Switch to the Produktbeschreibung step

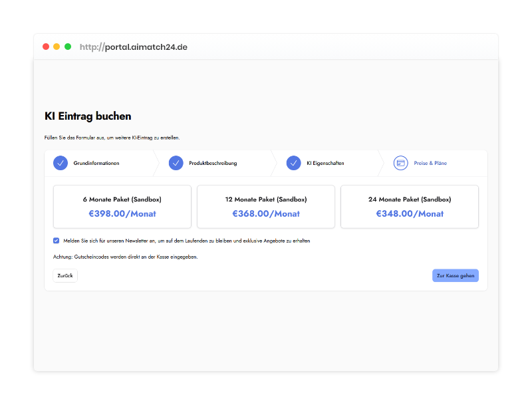213,163
